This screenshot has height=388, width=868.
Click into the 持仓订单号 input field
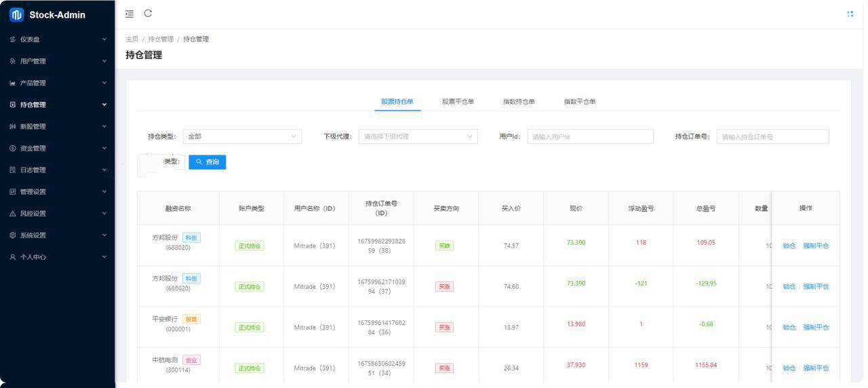click(772, 136)
